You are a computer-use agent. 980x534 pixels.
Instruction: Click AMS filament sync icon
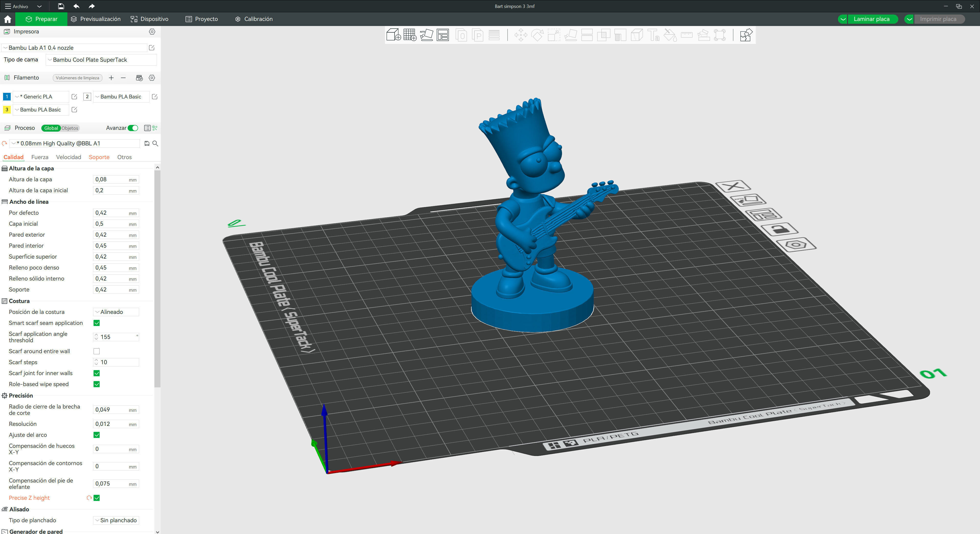tap(139, 78)
